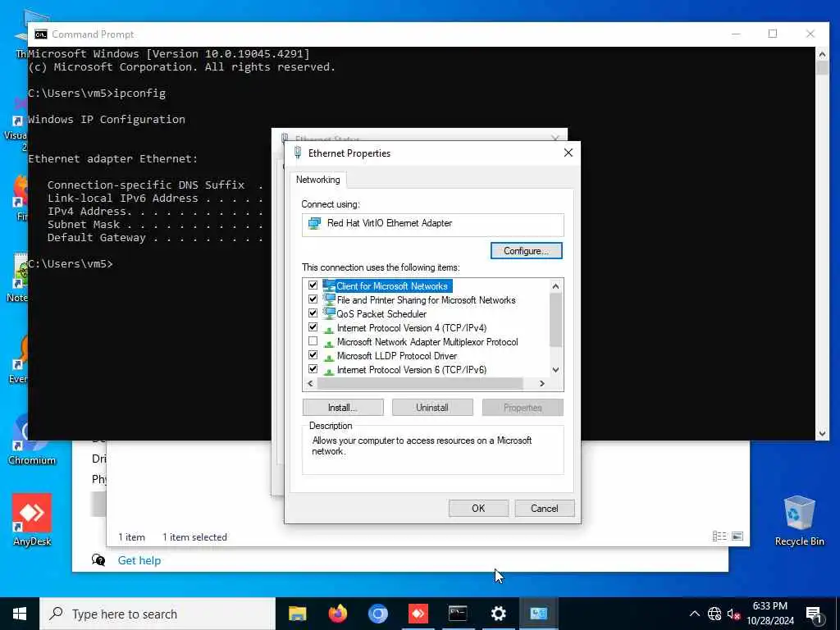Select Internet Protocol Version 6 icon
This screenshot has width=840, height=630.
coord(329,370)
